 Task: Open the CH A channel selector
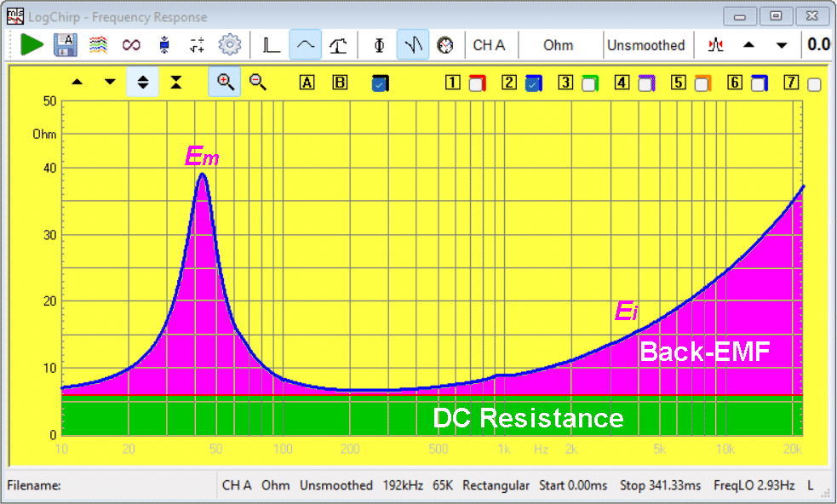(x=489, y=45)
